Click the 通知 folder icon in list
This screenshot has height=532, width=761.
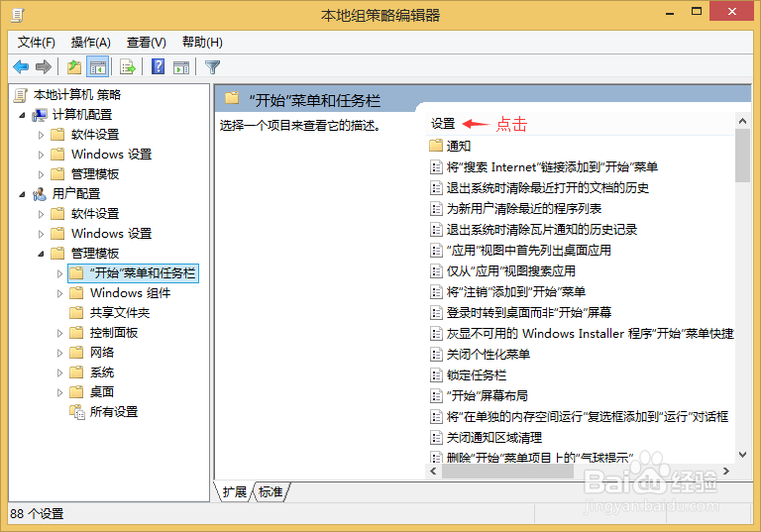(436, 146)
